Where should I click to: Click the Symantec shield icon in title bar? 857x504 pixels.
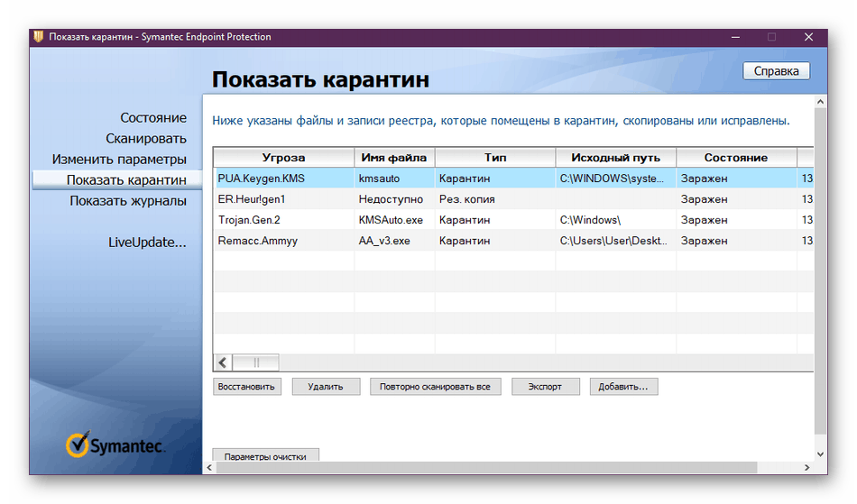(x=38, y=37)
